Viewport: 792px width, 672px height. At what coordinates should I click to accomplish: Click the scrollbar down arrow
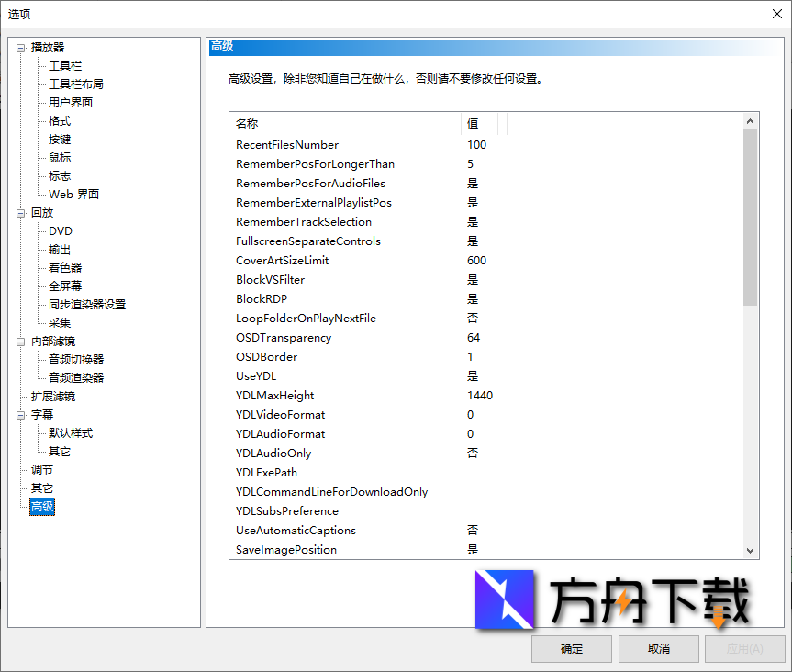(x=750, y=550)
